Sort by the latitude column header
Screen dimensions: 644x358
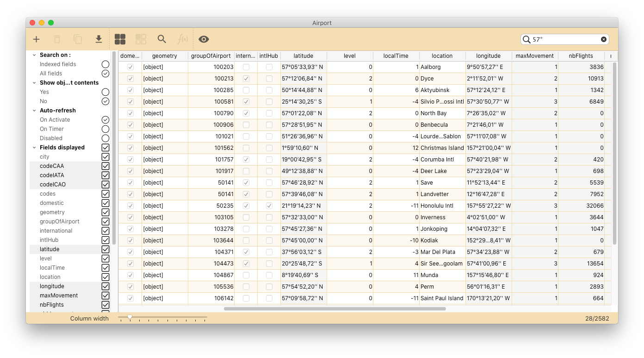[x=303, y=56]
